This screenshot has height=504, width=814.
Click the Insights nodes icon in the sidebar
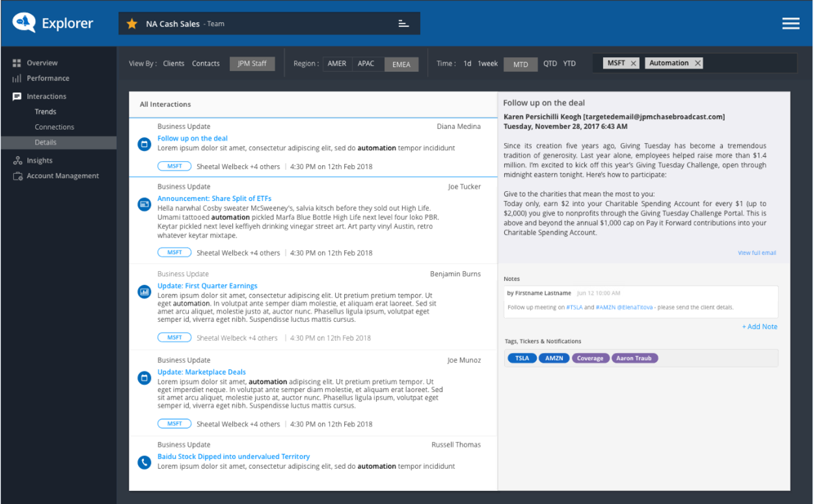tap(17, 161)
